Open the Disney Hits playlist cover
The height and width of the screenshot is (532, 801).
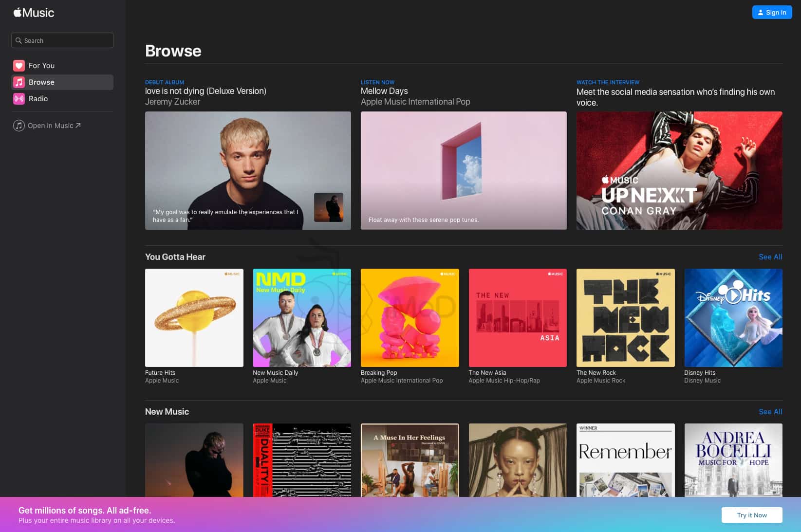pyautogui.click(x=733, y=318)
